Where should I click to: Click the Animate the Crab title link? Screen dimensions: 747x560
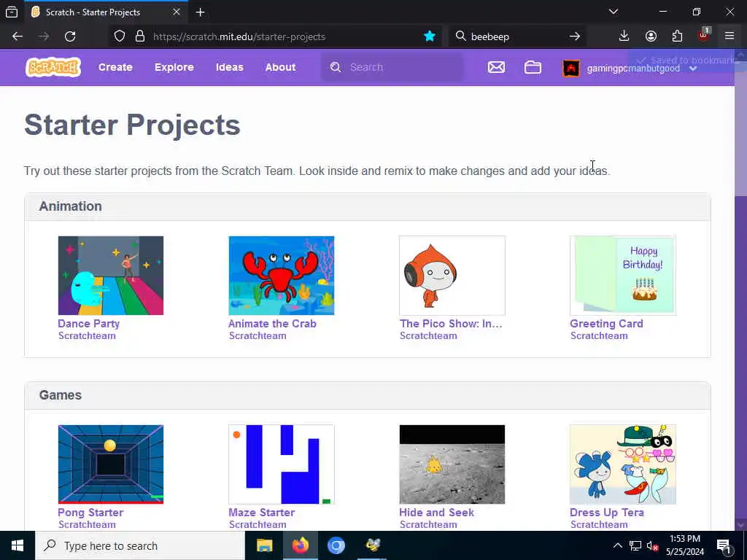coord(272,323)
